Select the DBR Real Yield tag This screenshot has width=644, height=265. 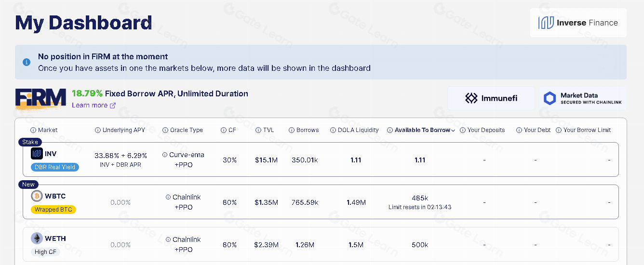tap(55, 167)
